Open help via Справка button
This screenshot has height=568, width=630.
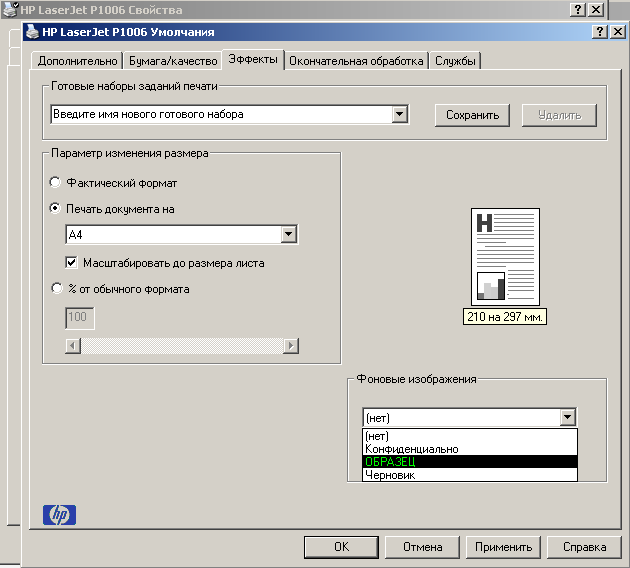tap(584, 547)
